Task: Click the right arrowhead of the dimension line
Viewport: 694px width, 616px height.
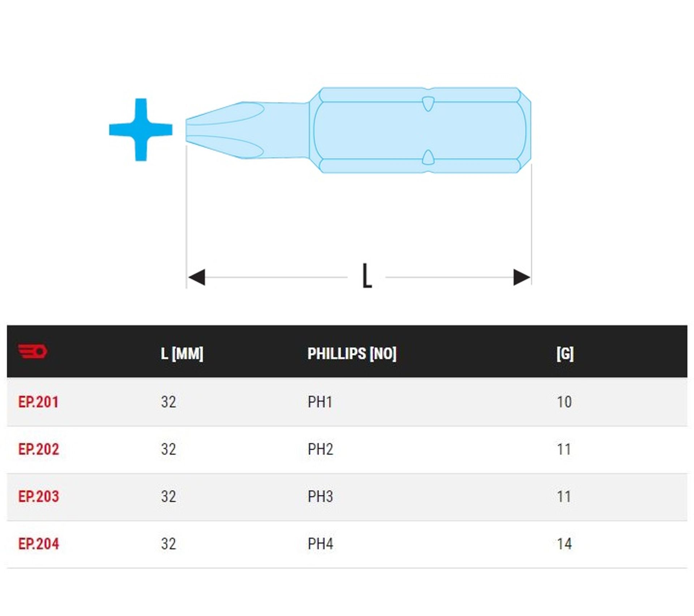Action: pos(521,277)
